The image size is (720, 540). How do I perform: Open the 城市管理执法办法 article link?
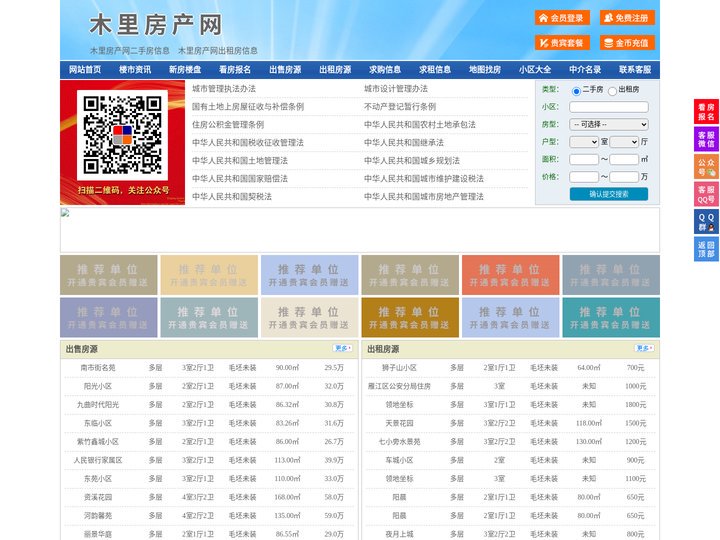(x=224, y=89)
